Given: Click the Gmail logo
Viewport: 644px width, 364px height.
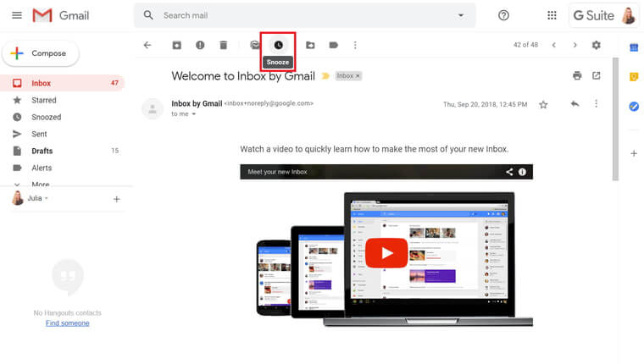Looking at the screenshot, I should pos(61,15).
